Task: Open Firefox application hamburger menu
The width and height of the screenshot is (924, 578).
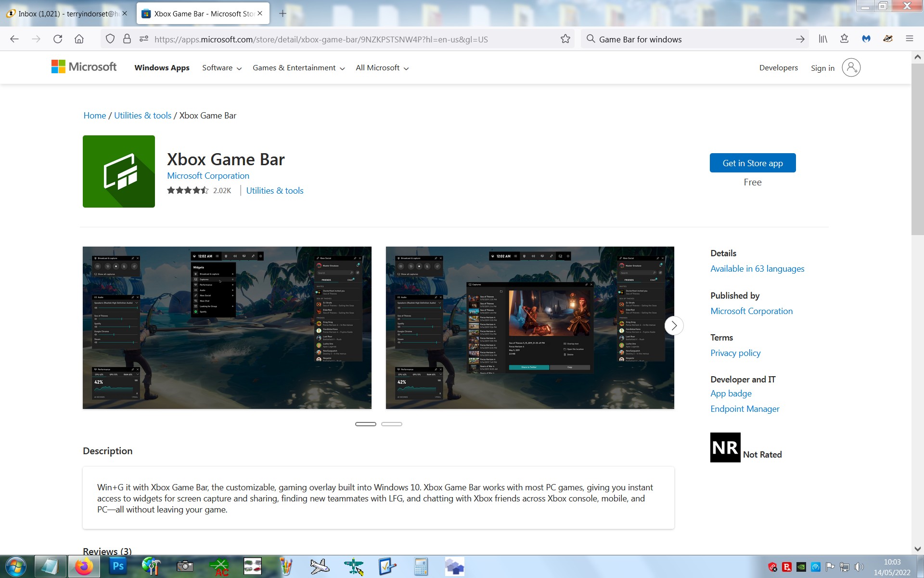Action: 909,39
